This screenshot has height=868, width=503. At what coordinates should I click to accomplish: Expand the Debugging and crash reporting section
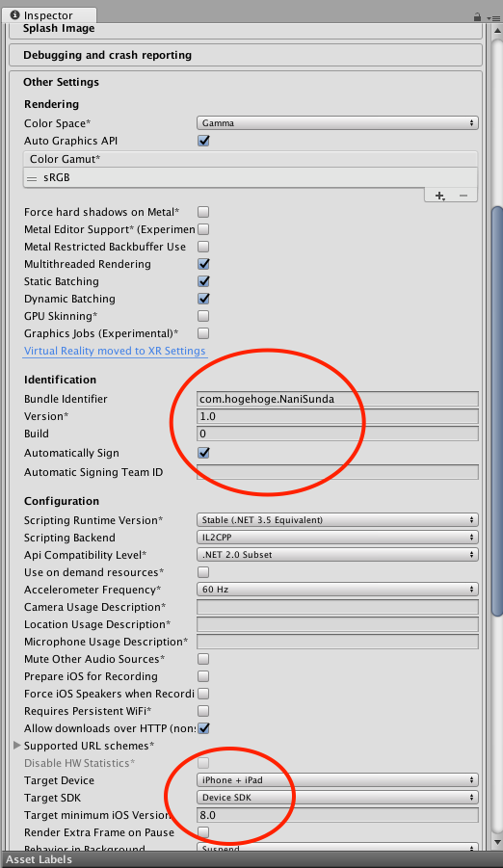(246, 55)
